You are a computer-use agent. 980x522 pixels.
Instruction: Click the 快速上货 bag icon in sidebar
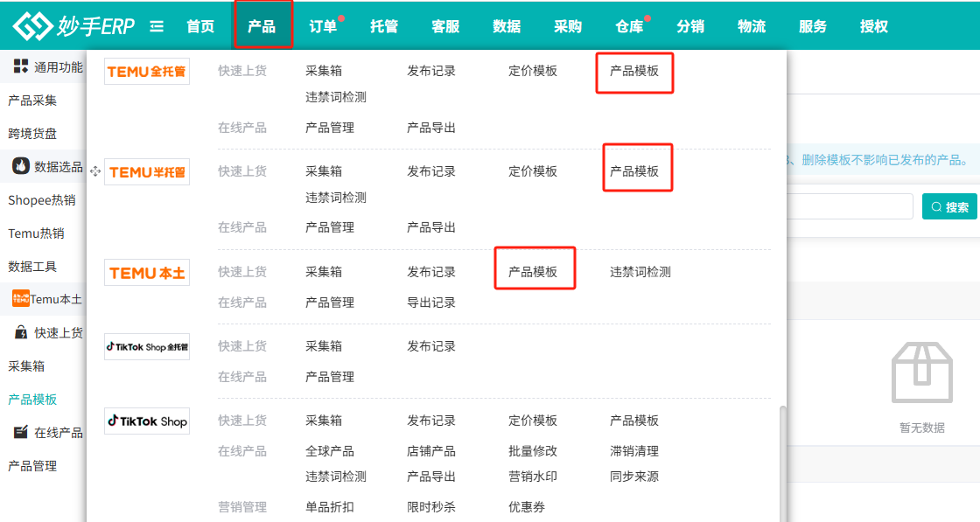coord(21,332)
